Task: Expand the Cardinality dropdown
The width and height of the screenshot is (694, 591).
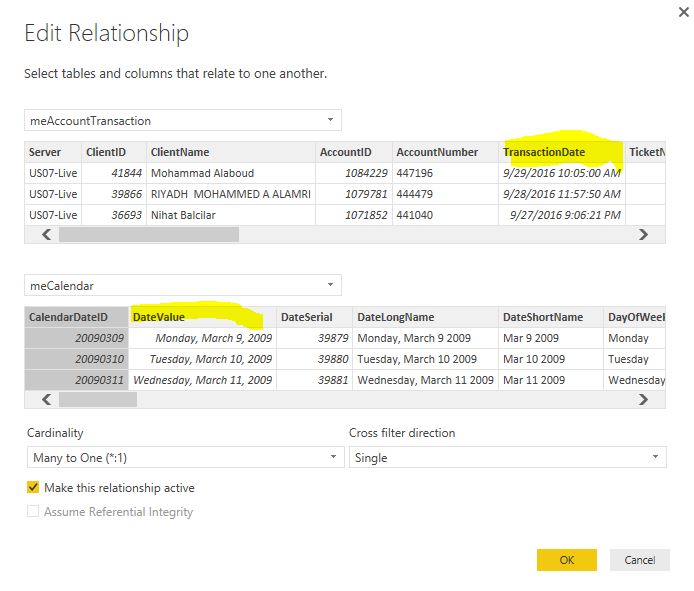Action: pyautogui.click(x=185, y=457)
